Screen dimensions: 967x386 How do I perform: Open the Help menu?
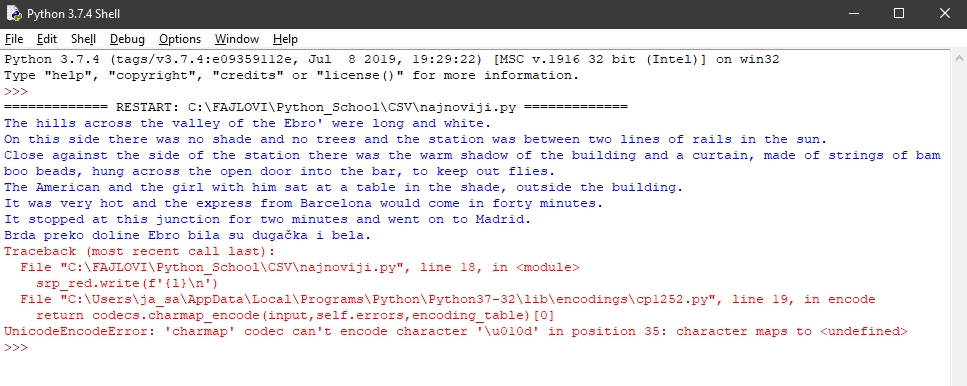tap(285, 39)
